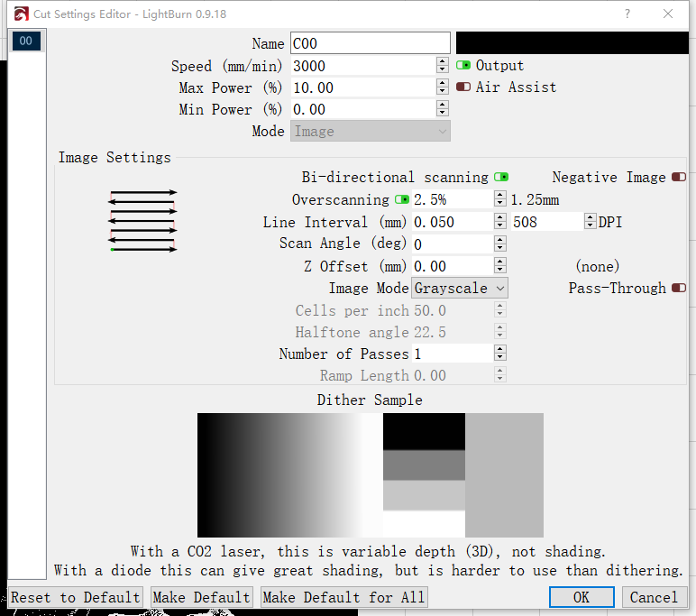Increase Overscanning with the up arrow

500,196
